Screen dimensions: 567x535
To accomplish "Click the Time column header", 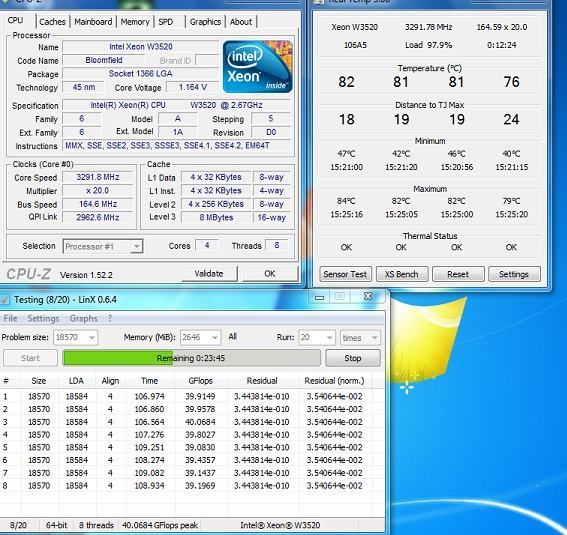I will click(x=149, y=381).
